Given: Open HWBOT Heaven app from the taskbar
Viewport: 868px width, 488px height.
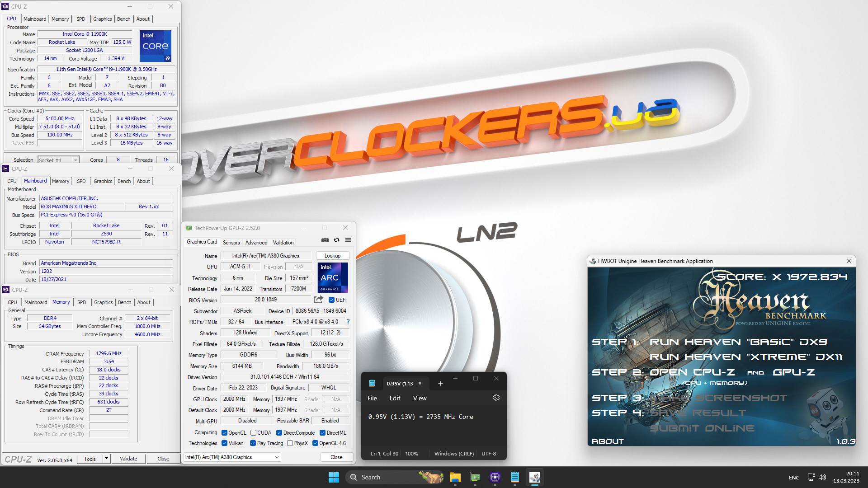Looking at the screenshot, I should pyautogui.click(x=534, y=477).
